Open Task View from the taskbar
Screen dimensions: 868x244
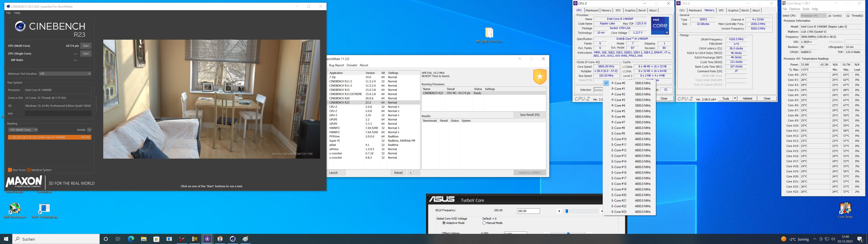coord(118,239)
